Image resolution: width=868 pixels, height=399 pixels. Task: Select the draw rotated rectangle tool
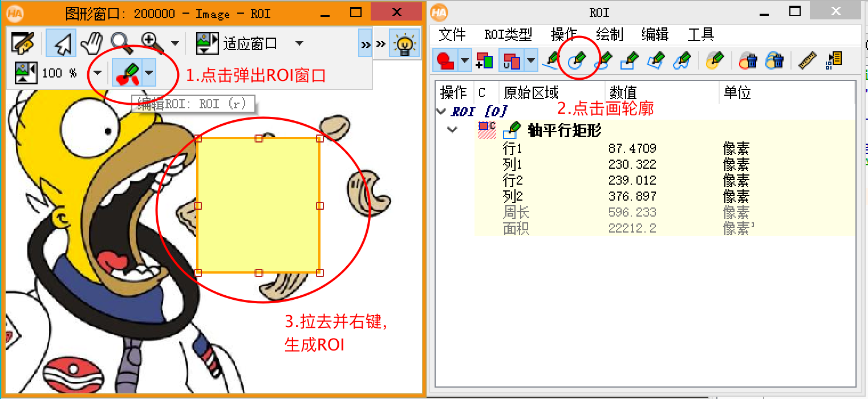coord(656,60)
